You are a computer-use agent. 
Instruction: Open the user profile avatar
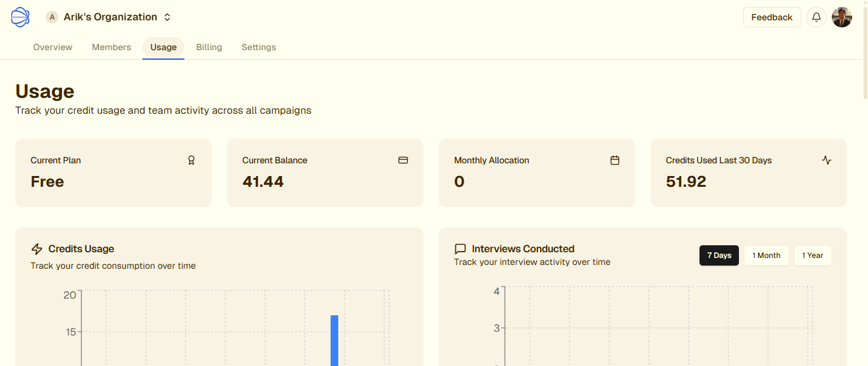click(842, 17)
